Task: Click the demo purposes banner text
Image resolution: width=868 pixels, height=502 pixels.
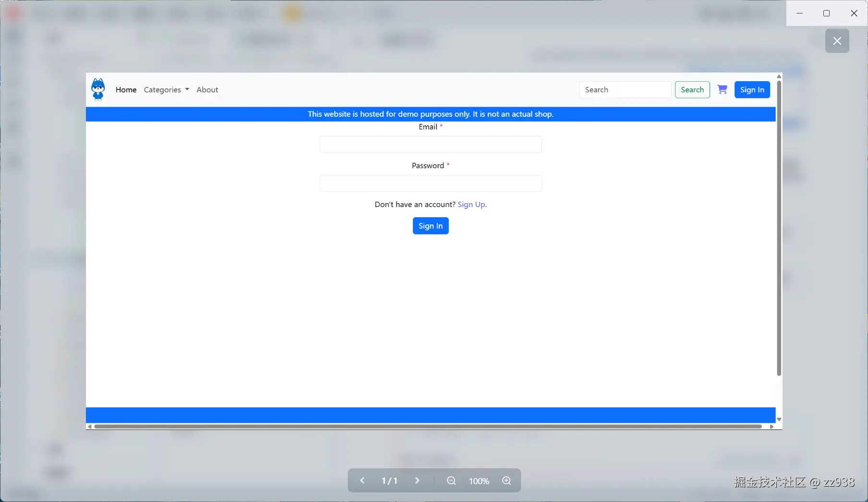Action: [431, 114]
